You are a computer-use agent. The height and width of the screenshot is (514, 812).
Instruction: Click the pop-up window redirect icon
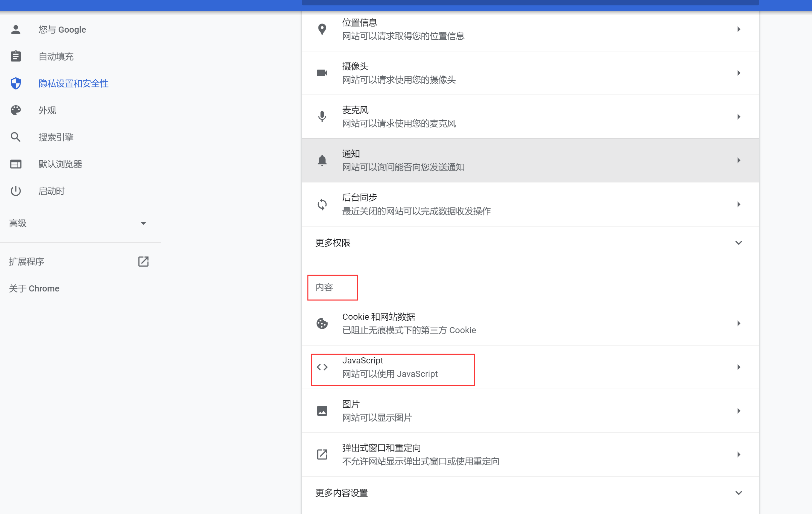tap(322, 454)
